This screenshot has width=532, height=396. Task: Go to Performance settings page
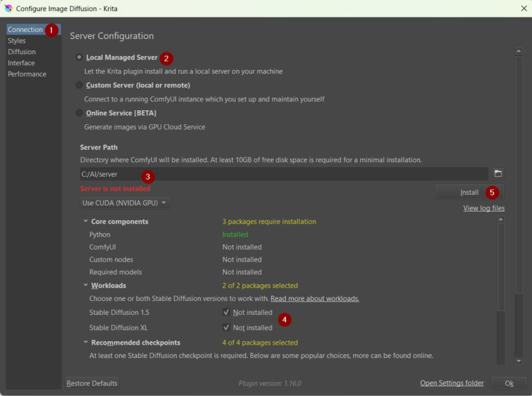pos(27,74)
